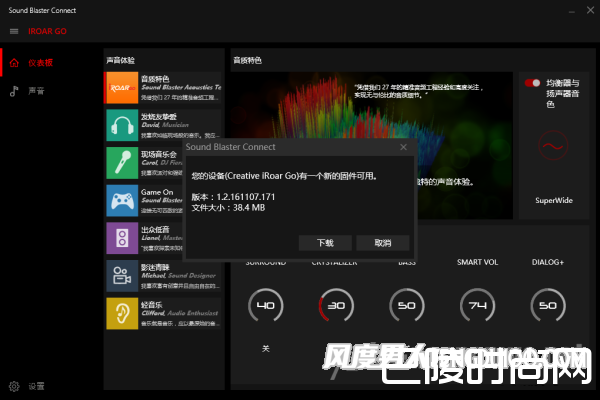Viewport: 600px width, 400px height.
Task: Click the IROAR GO device title
Action: pyautogui.click(x=47, y=31)
